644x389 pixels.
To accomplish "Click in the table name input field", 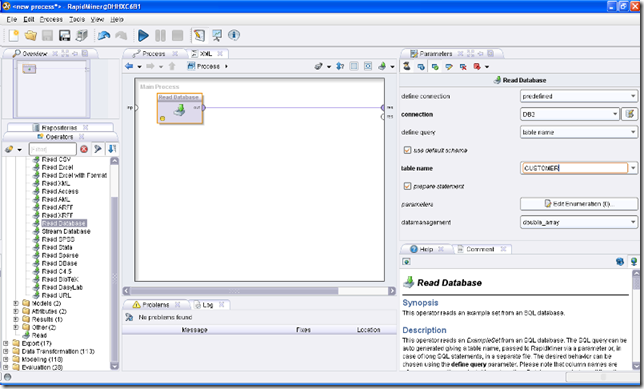I will (575, 168).
